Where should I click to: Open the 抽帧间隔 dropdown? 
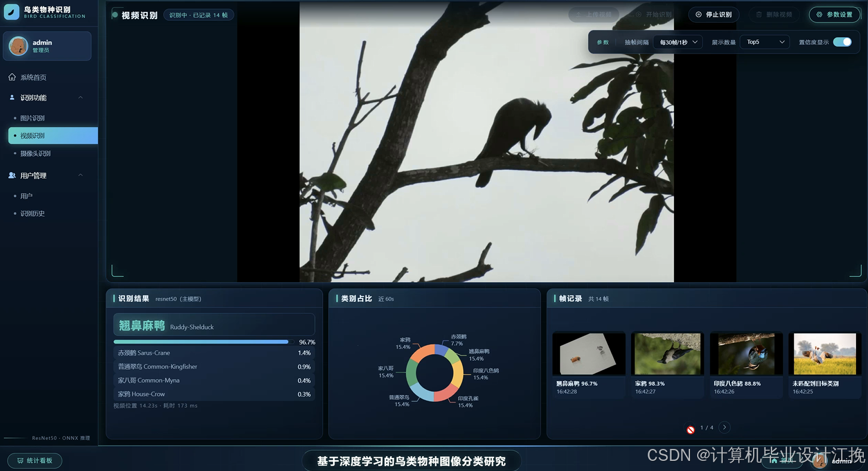click(x=678, y=42)
